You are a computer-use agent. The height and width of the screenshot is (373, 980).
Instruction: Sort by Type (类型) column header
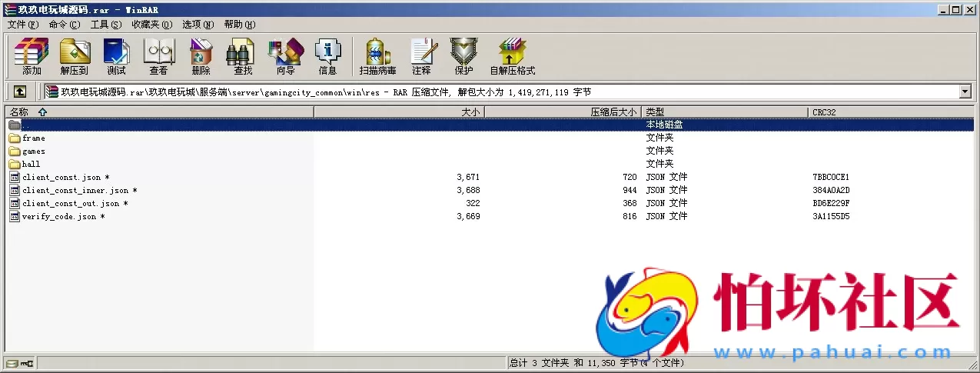click(x=725, y=112)
